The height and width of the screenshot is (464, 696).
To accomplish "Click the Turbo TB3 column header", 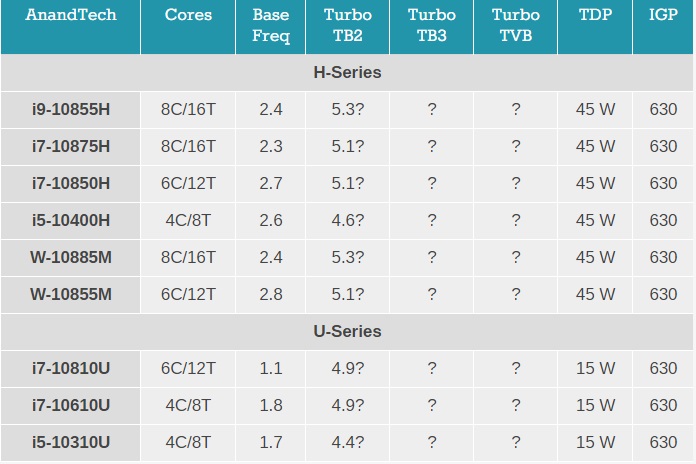I will (x=431, y=27).
